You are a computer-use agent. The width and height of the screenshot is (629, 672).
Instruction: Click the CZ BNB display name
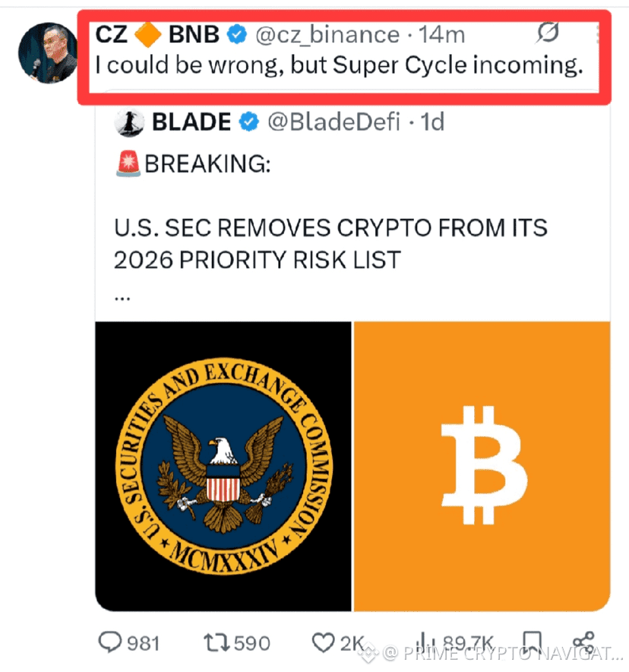(x=158, y=34)
